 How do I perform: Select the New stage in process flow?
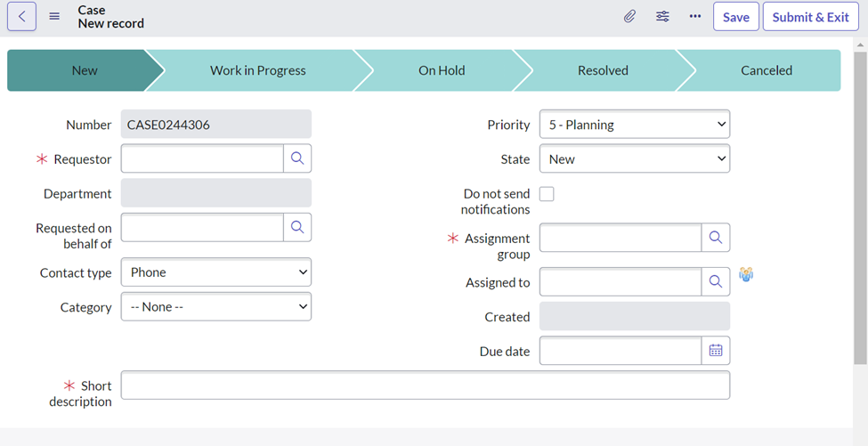click(x=85, y=70)
